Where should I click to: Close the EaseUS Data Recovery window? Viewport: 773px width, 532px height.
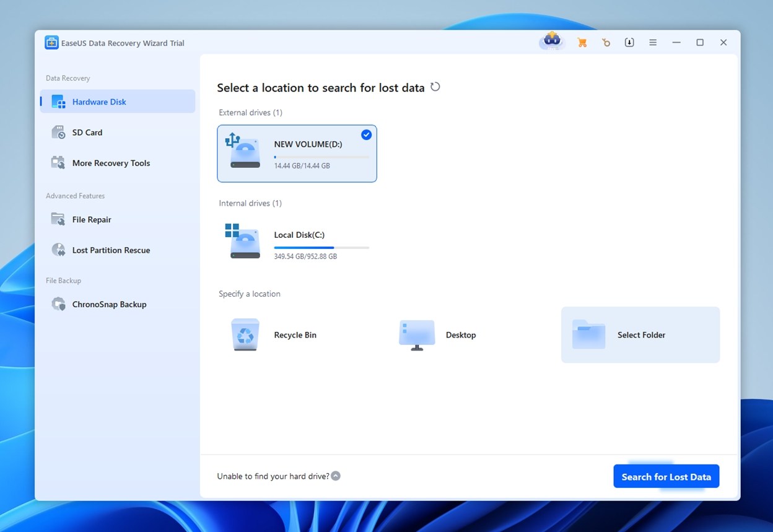tap(723, 43)
